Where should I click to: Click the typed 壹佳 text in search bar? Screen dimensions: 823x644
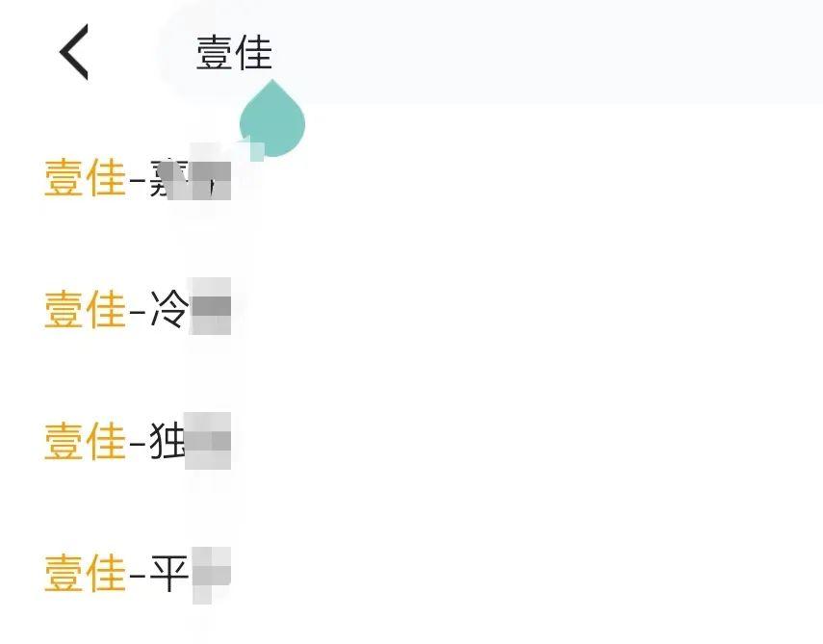234,53
